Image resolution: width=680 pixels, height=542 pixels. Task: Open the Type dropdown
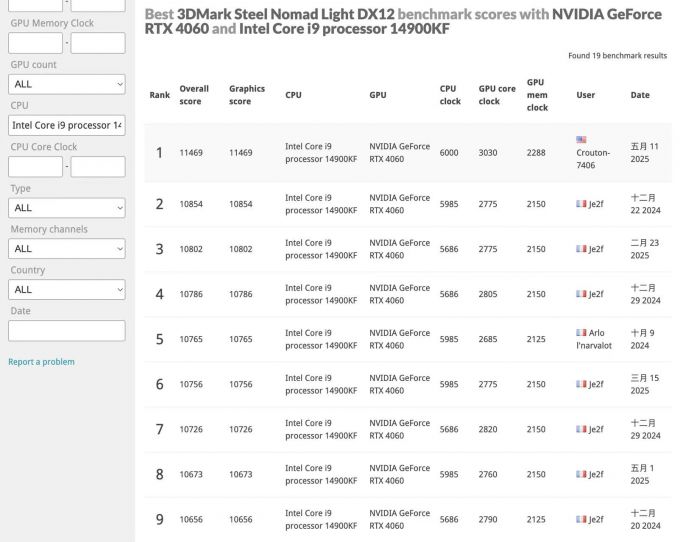(x=67, y=208)
